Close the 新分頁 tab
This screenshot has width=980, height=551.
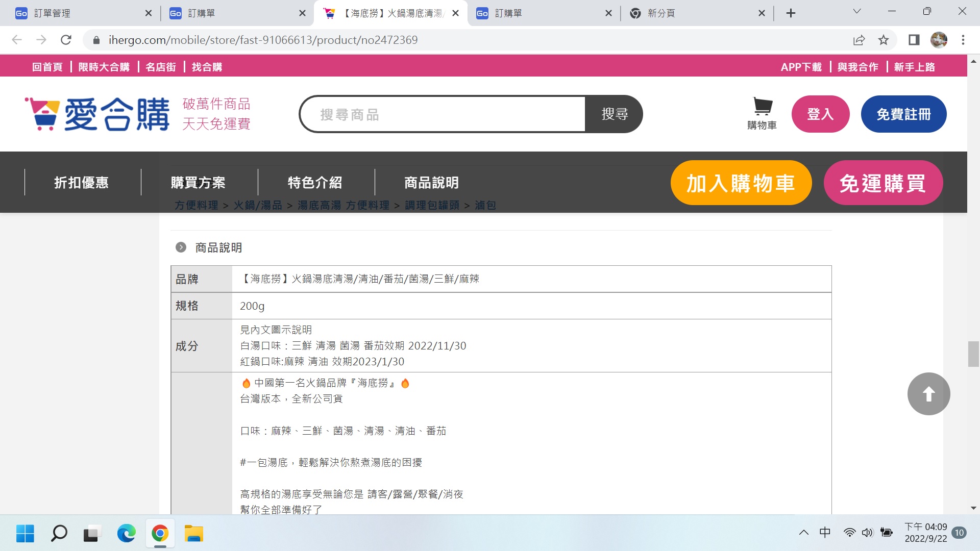(762, 13)
